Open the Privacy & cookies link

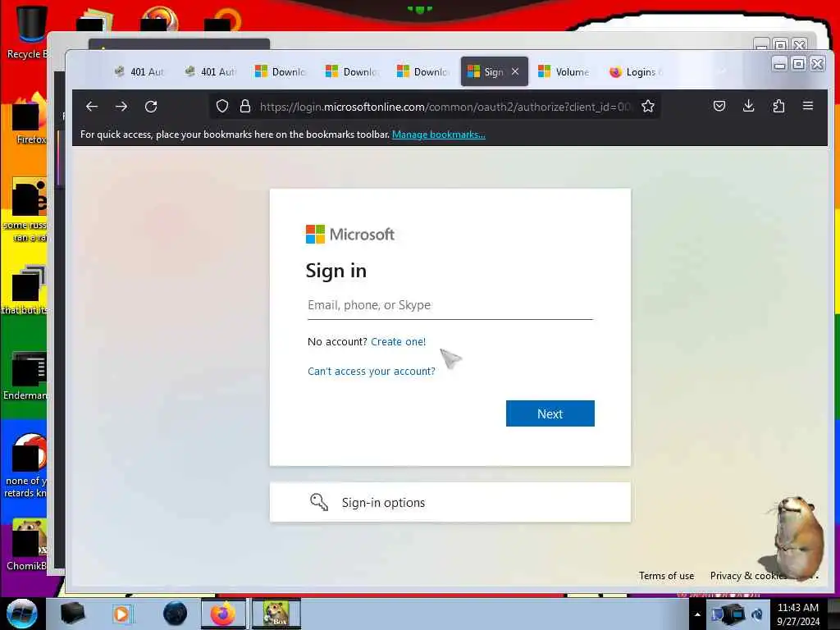(x=748, y=576)
